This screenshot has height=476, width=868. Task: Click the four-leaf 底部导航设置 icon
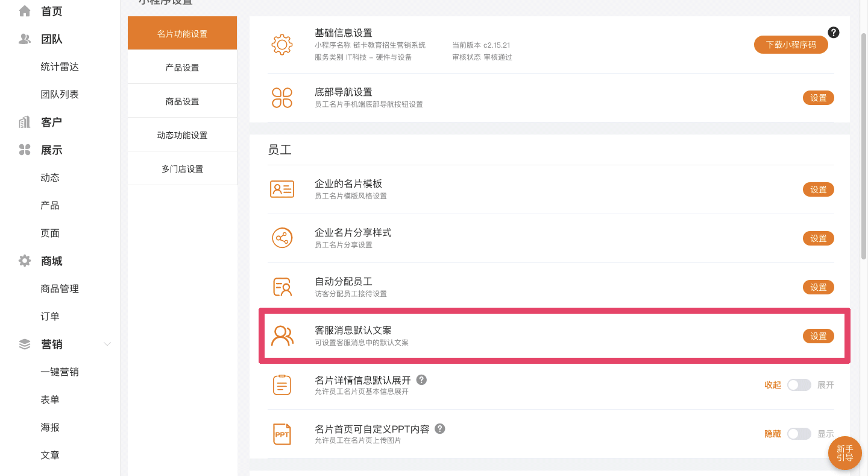point(282,98)
